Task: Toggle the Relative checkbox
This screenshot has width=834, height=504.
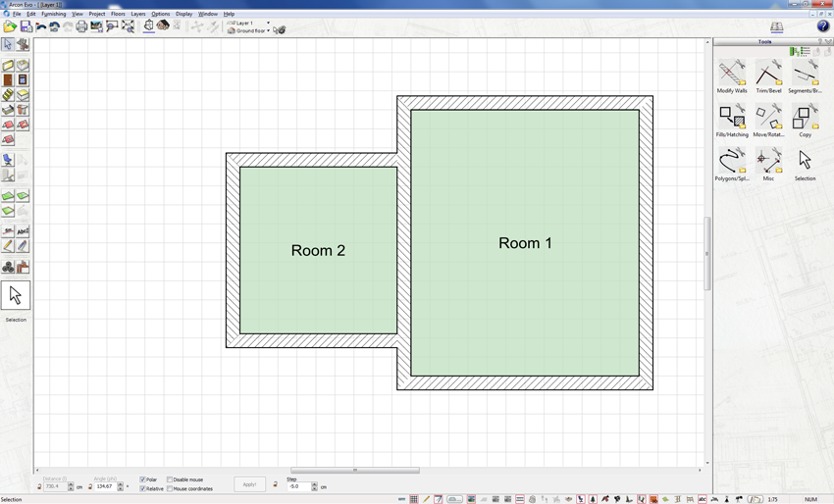Action: click(x=142, y=488)
